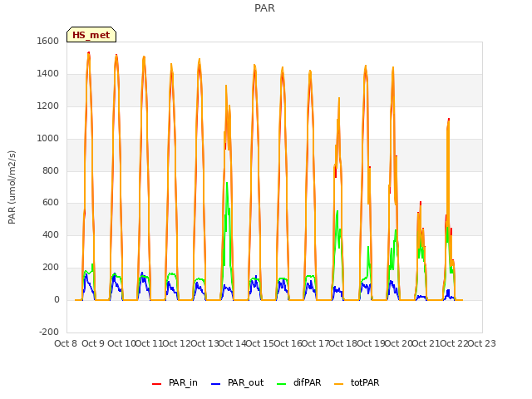Toggle the PAR_out legend entry
Viewport: 532px width, 399px height.
coord(237,382)
